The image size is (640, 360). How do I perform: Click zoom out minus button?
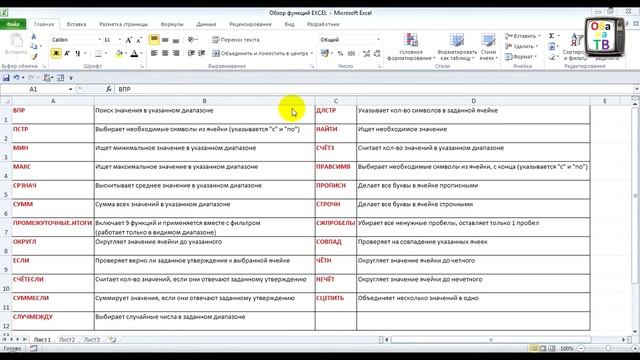click(581, 349)
